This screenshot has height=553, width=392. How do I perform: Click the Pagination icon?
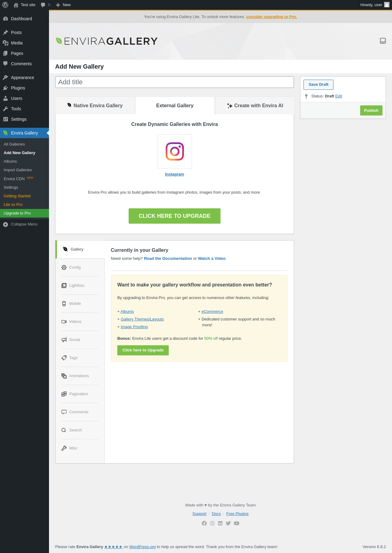click(64, 394)
